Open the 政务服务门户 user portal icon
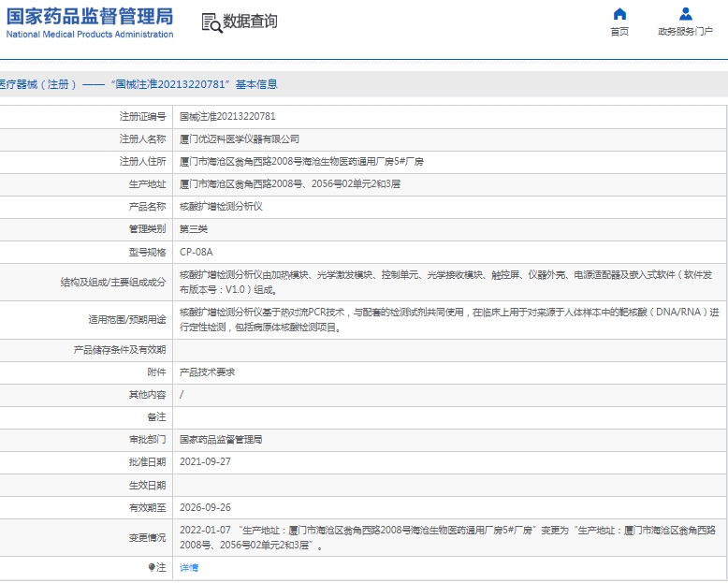This screenshot has width=728, height=583. [x=685, y=14]
